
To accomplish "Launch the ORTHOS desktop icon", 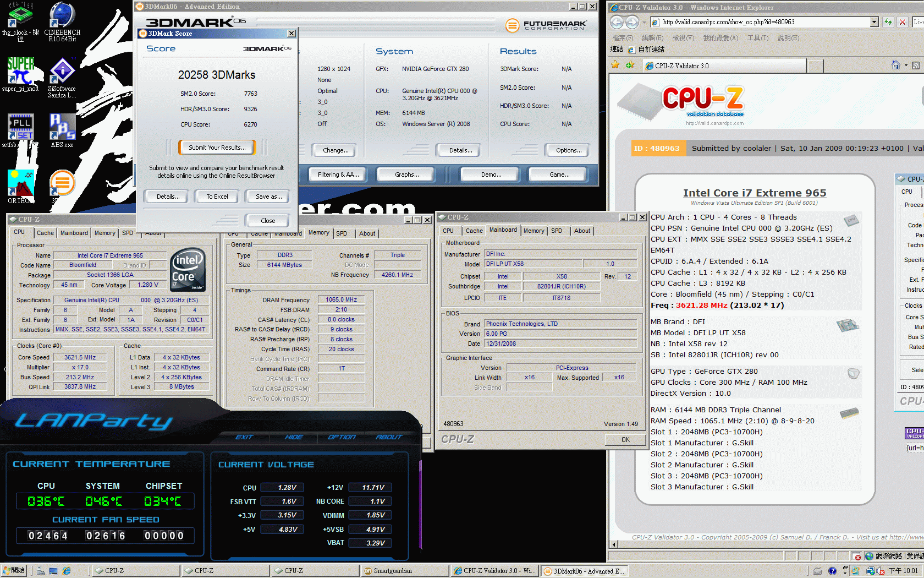I will click(20, 187).
